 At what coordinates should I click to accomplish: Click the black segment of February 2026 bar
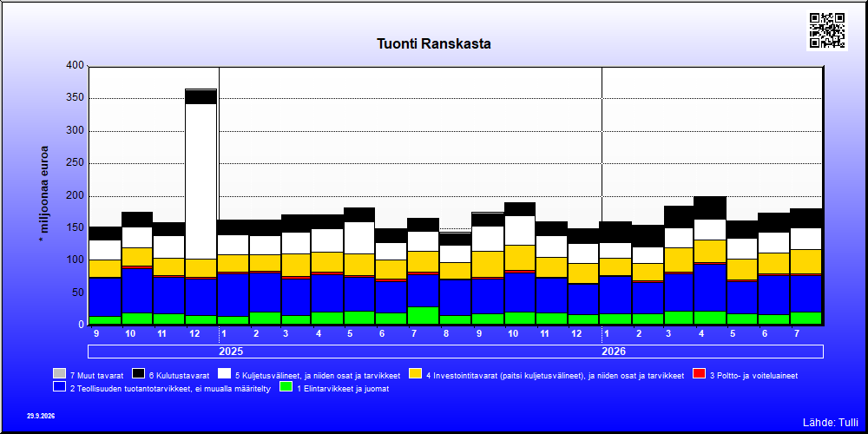(x=648, y=236)
